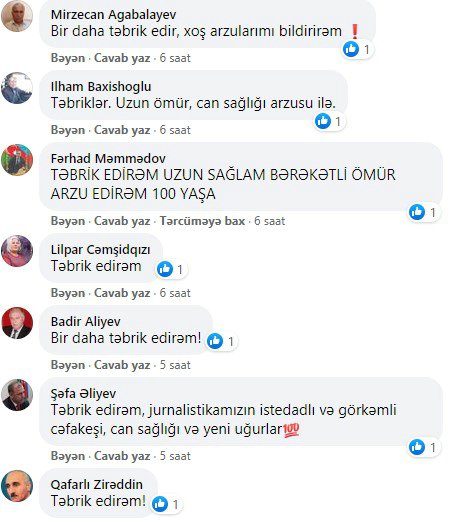Open Badir Aliyev's profile avatar
Image resolution: width=467 pixels, height=521 pixels.
(17, 323)
